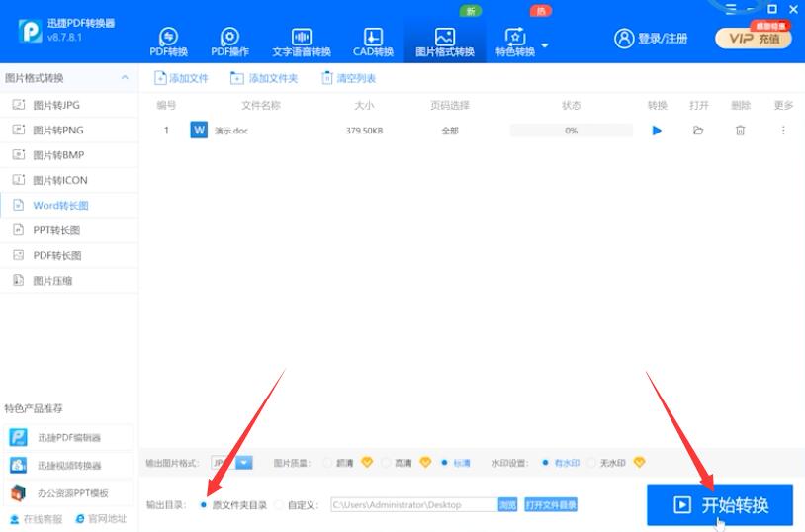Viewport: 805px width, 532px height.
Task: Select 无水印 watermark radio
Action: point(591,463)
